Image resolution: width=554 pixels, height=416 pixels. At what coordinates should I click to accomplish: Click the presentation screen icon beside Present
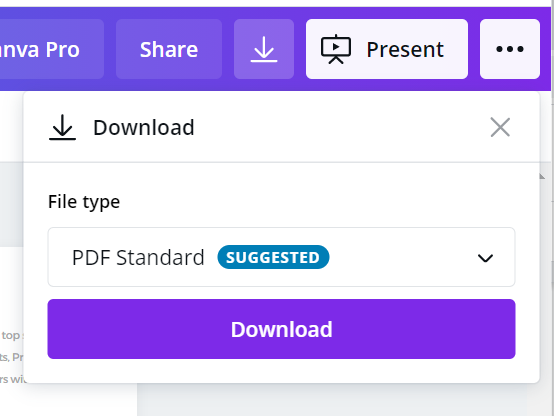click(x=336, y=49)
